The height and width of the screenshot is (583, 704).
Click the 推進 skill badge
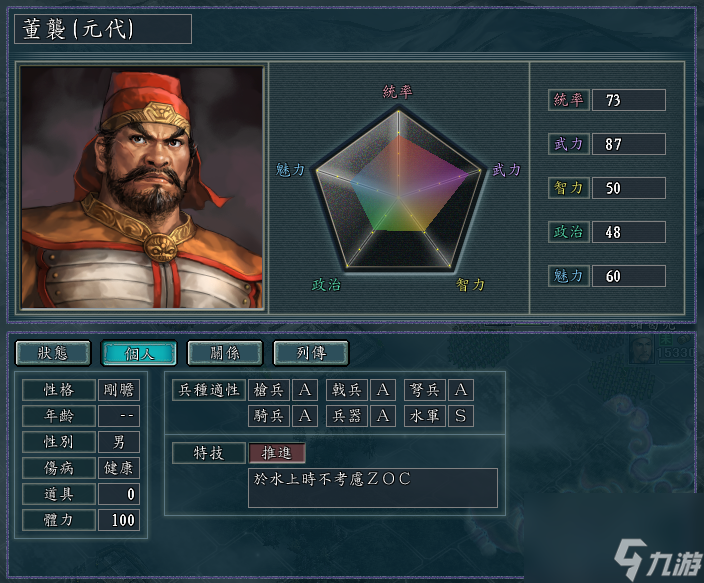tap(277, 453)
